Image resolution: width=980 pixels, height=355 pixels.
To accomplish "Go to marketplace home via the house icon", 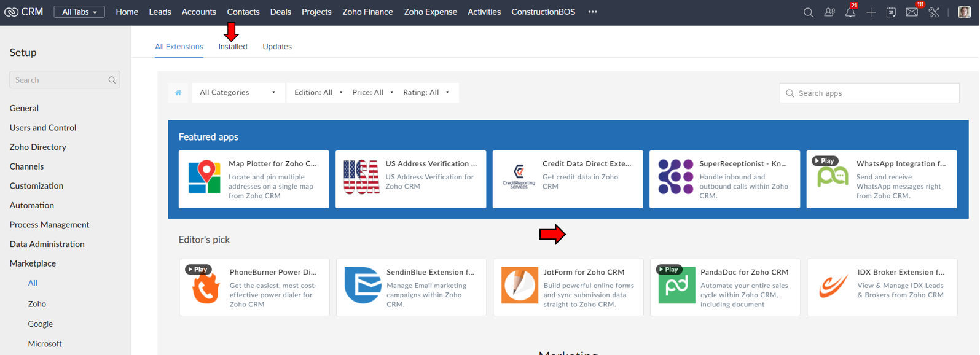I will (x=178, y=93).
